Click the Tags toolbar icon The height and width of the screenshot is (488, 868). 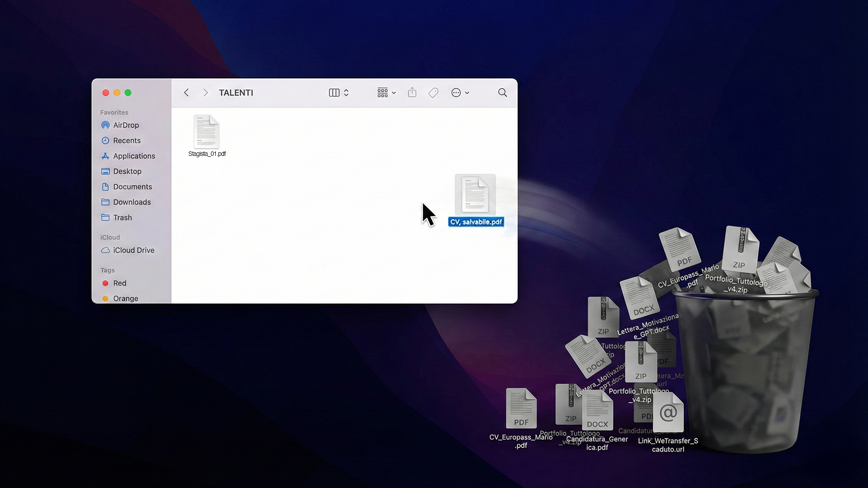click(433, 93)
